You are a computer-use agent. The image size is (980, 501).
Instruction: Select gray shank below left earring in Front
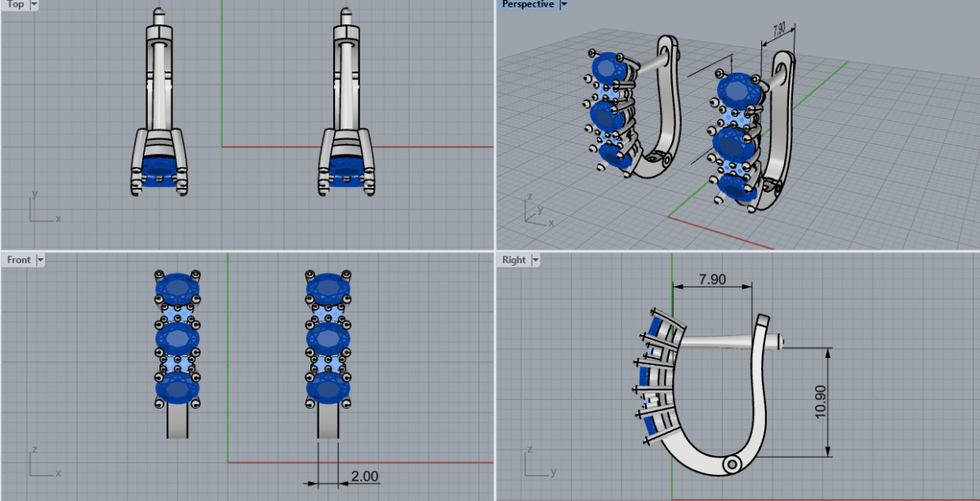[x=177, y=421]
